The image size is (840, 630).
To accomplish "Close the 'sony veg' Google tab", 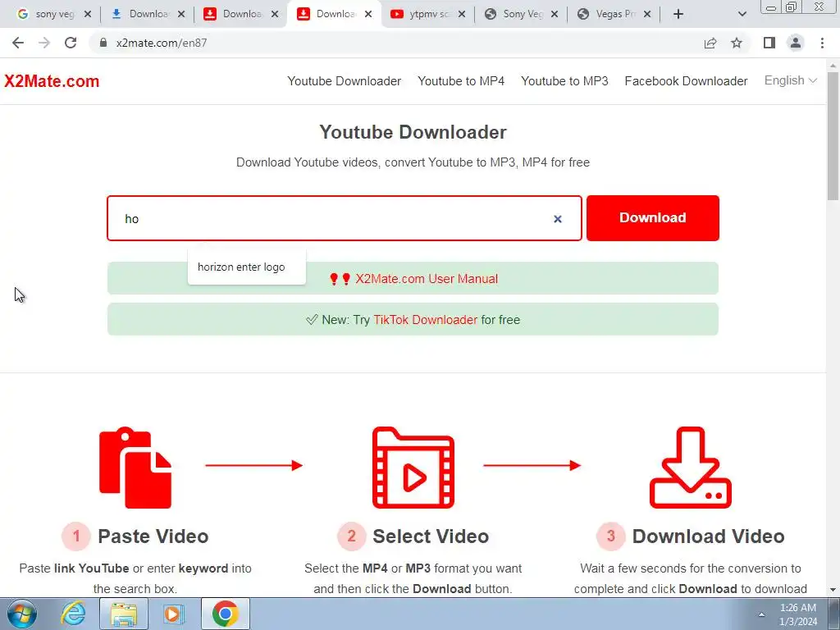I will coord(88,15).
